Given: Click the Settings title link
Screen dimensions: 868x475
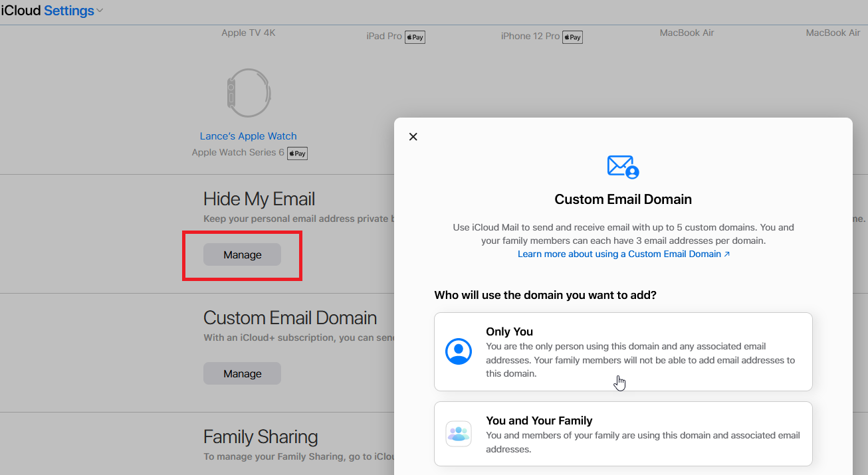Looking at the screenshot, I should pos(69,11).
